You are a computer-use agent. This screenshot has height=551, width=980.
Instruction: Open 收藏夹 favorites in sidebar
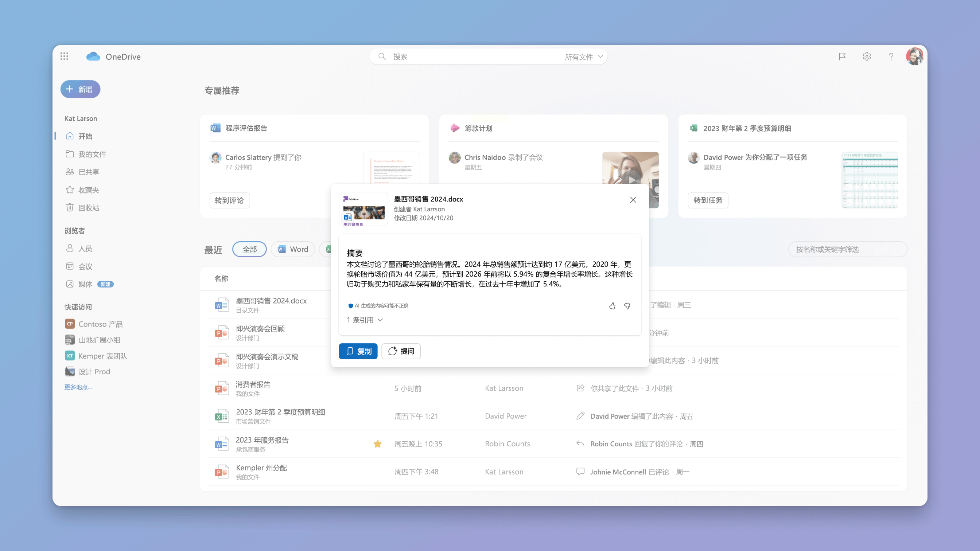click(x=88, y=190)
